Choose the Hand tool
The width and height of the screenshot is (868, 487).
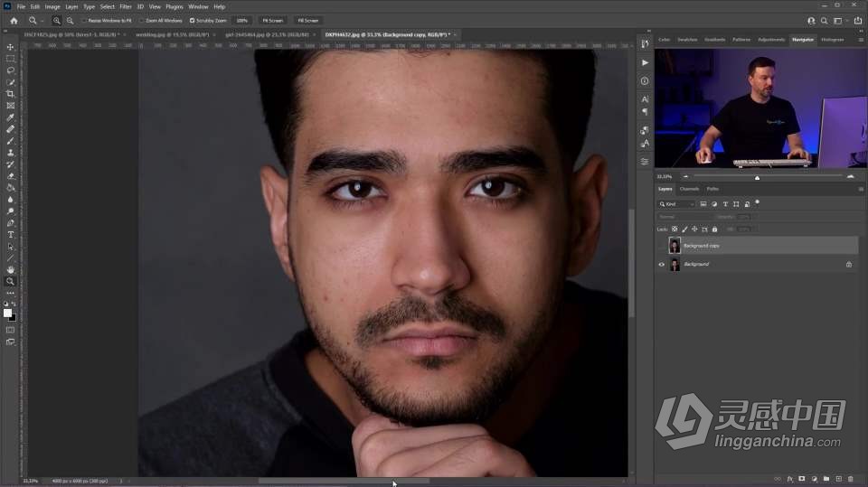point(11,269)
